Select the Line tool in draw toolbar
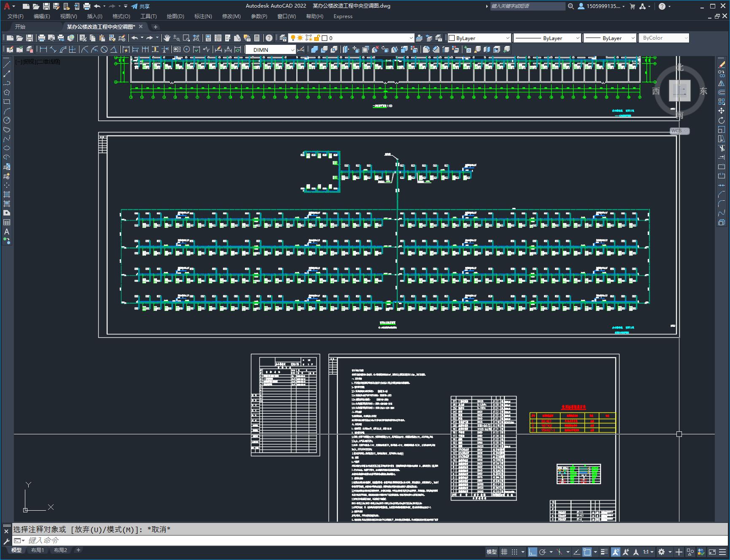 [x=7, y=65]
